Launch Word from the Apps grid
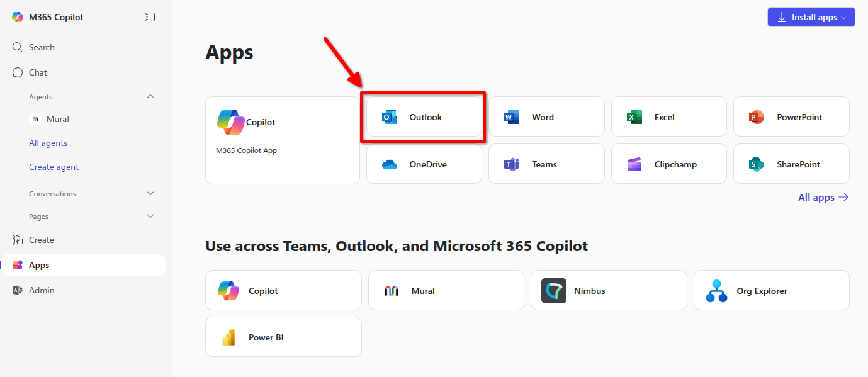Image resolution: width=868 pixels, height=377 pixels. click(546, 117)
